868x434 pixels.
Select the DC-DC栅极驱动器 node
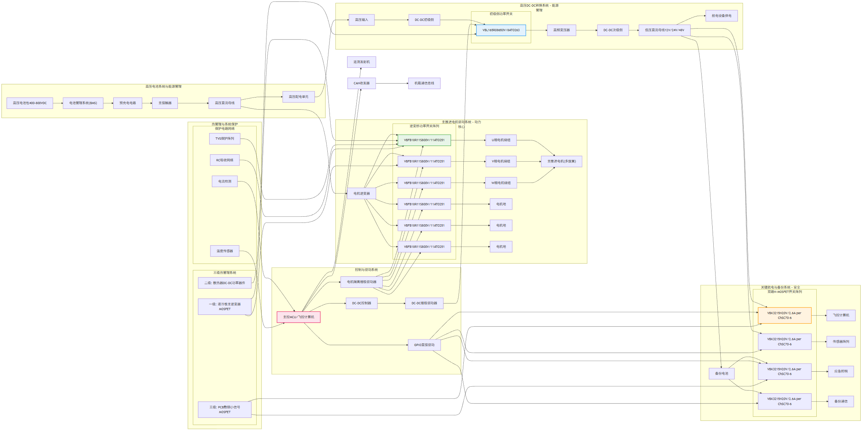coord(424,303)
